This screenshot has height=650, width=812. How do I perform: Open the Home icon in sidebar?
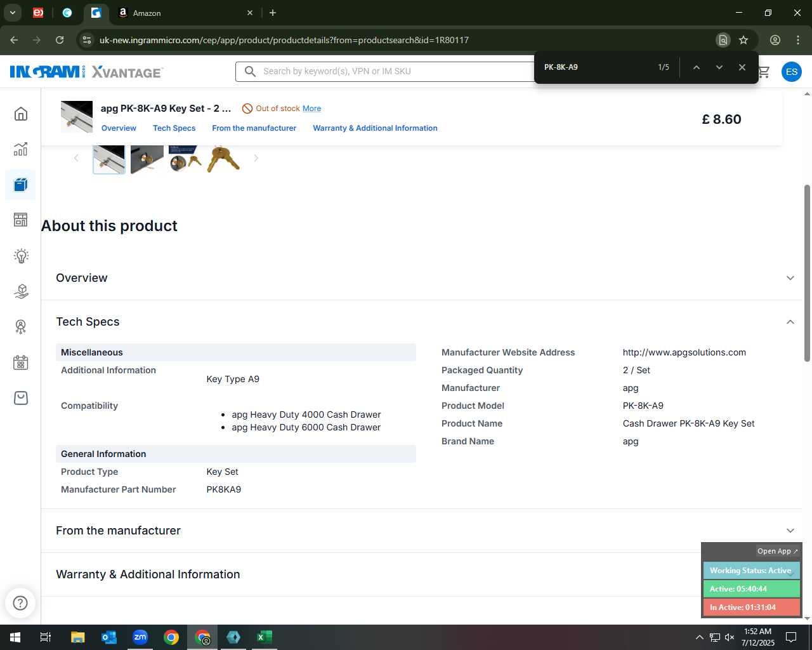tap(21, 114)
